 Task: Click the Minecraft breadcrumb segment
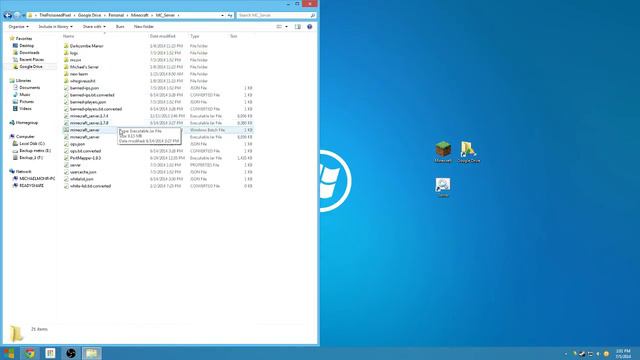click(139, 15)
